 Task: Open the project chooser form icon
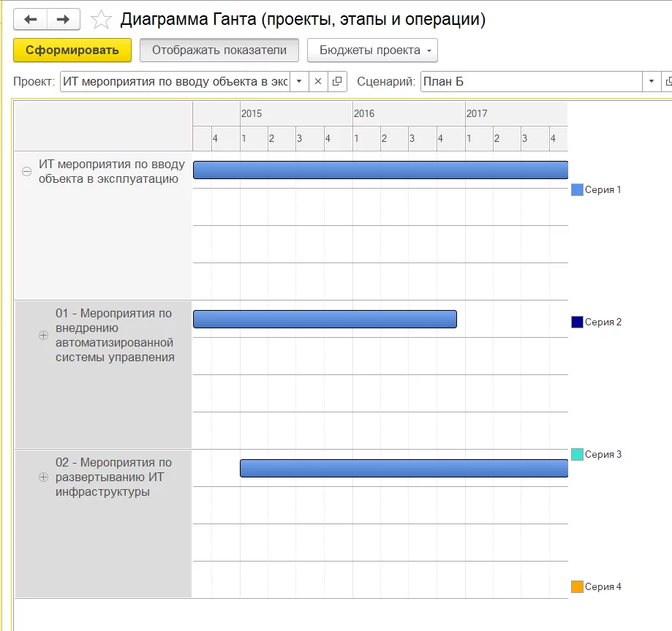pyautogui.click(x=337, y=81)
